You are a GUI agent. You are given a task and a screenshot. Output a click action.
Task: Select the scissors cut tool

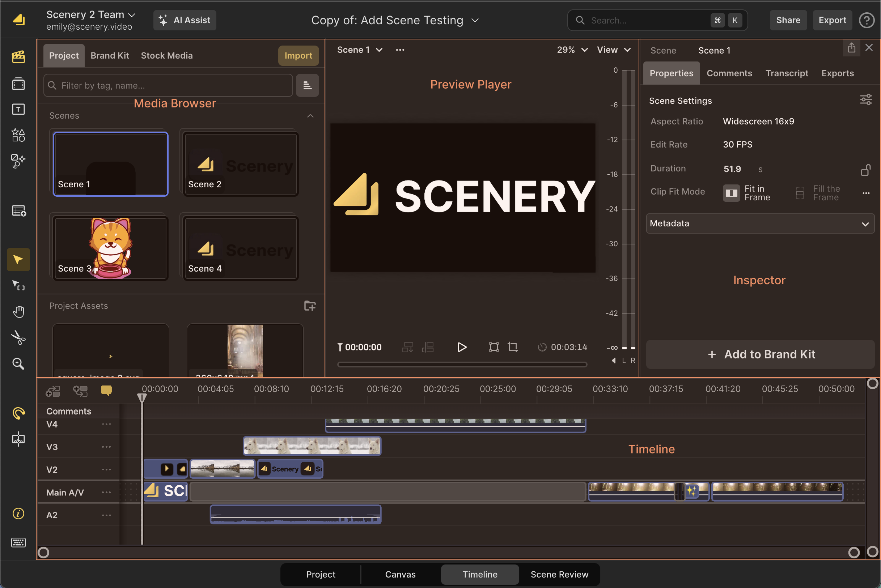pyautogui.click(x=18, y=337)
